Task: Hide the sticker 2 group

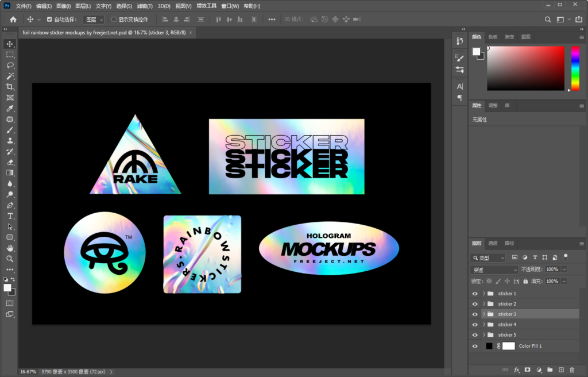Action: 475,304
